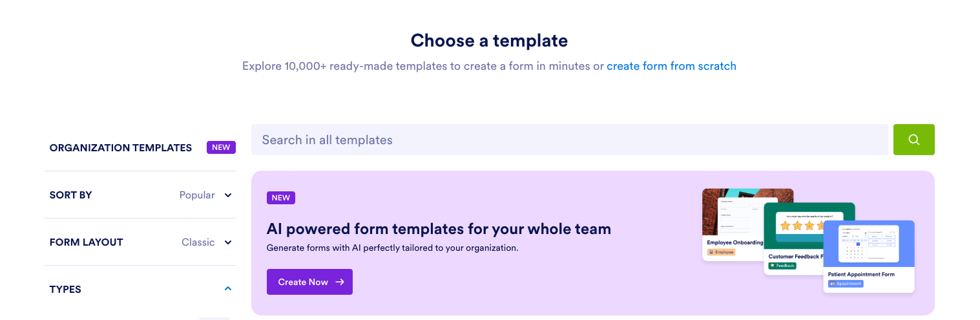Viewport: 980px width, 320px height.
Task: Open the Form Layout chevron dropdown
Action: coord(228,242)
